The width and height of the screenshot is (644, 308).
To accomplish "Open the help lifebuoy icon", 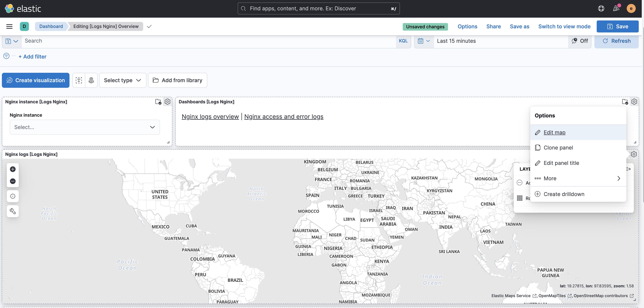I will (x=601, y=8).
